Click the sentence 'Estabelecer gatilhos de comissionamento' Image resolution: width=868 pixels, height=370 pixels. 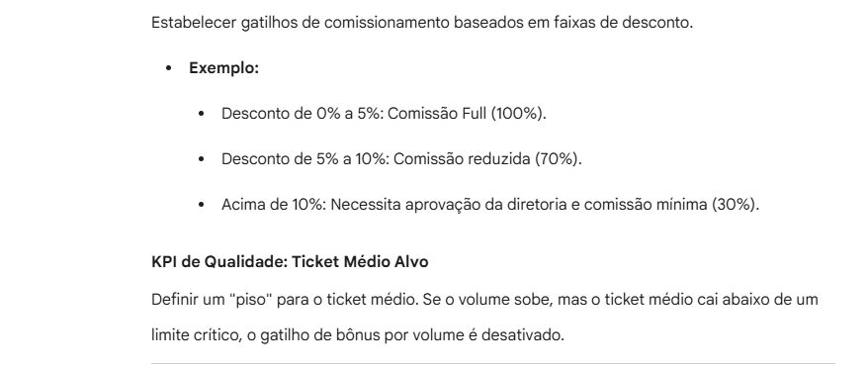tap(422, 23)
